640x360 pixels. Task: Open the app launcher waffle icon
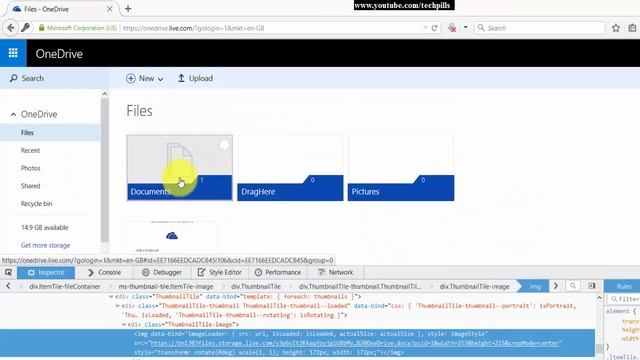(x=13, y=53)
